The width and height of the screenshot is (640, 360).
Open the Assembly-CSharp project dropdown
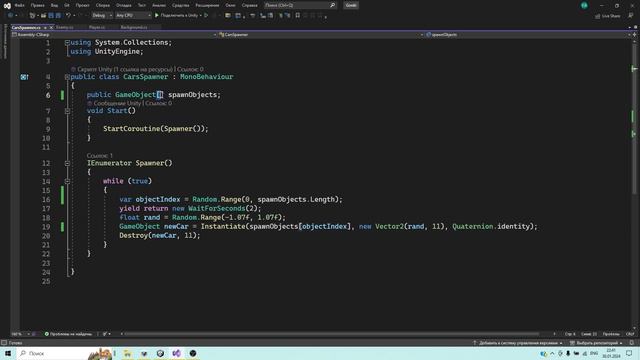click(114, 35)
